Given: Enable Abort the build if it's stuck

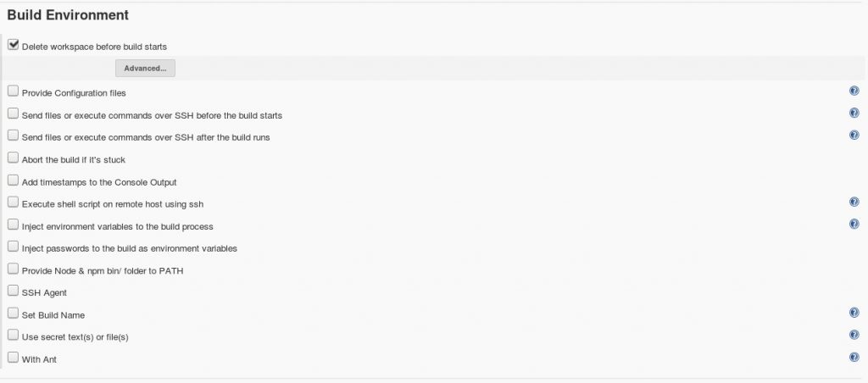Looking at the screenshot, I should coord(14,158).
